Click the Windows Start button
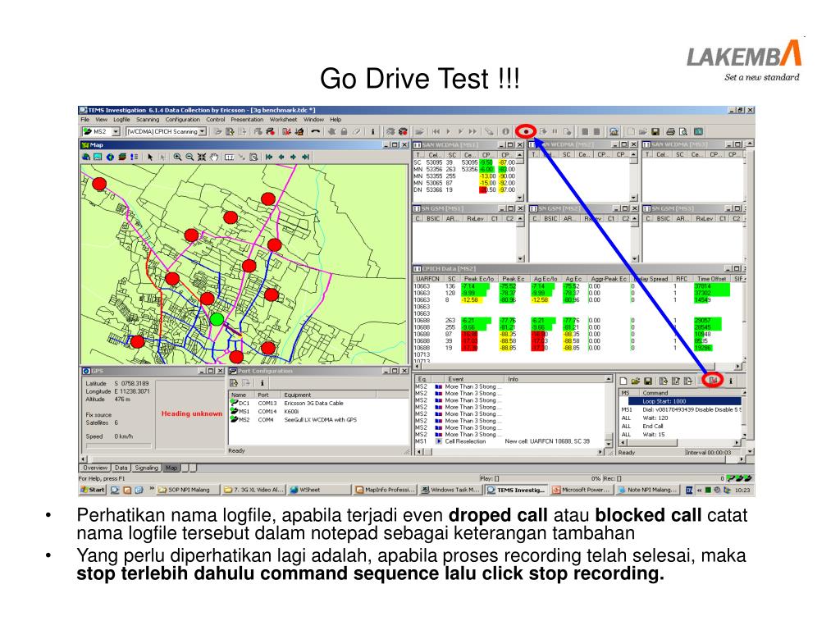 click(93, 490)
